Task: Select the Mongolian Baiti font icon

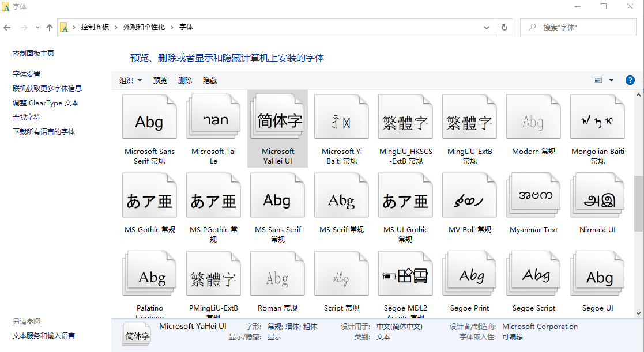Action: 598,116
